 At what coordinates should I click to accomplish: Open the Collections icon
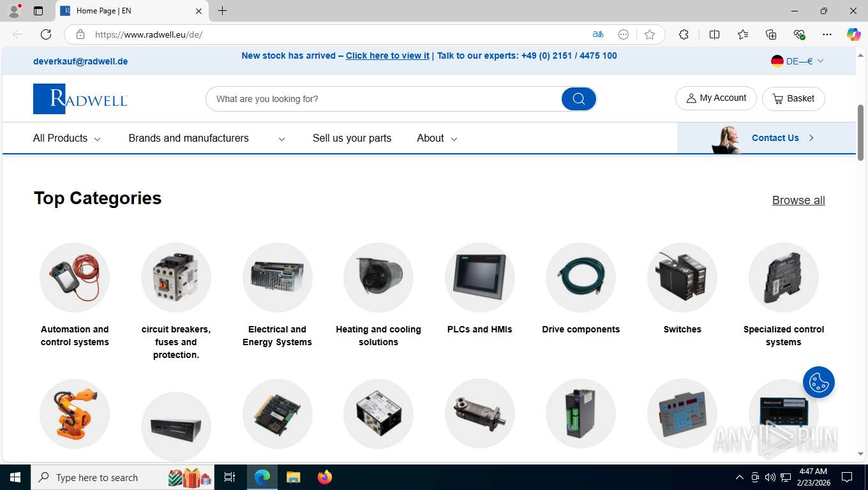(771, 34)
